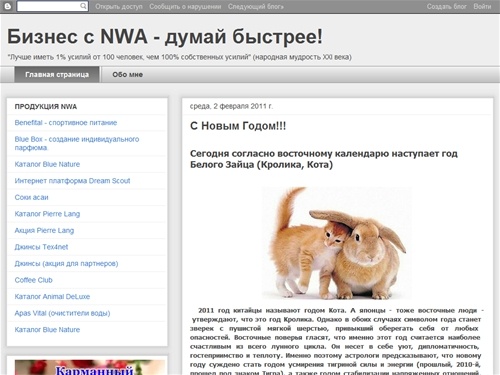Click the subheading about 'год Белого Зайца'
This screenshot has width=500, height=375.
[324, 159]
